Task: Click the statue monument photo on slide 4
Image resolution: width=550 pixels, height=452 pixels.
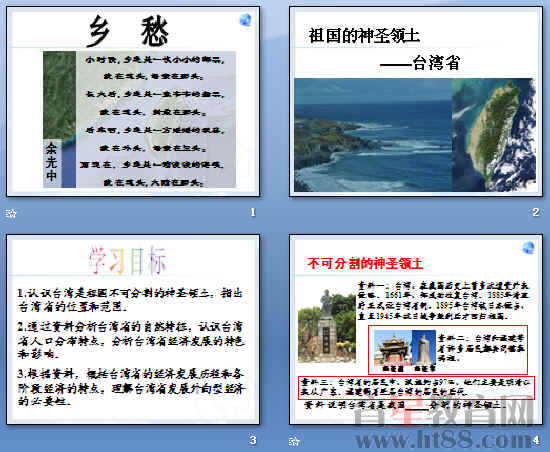Action: click(327, 326)
